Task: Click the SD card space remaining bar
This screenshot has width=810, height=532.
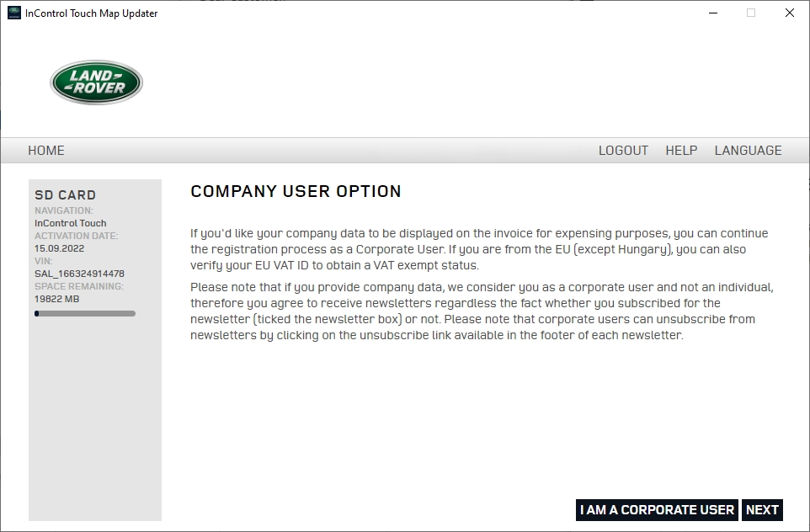Action: click(85, 313)
